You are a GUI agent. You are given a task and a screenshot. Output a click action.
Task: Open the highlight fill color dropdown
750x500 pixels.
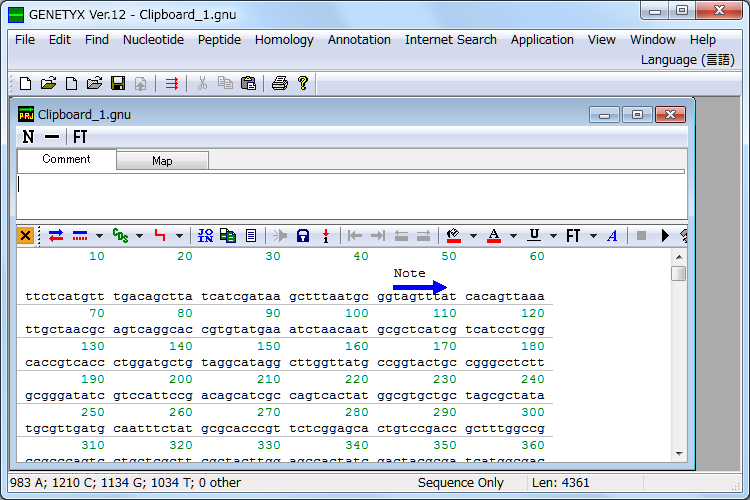(473, 235)
